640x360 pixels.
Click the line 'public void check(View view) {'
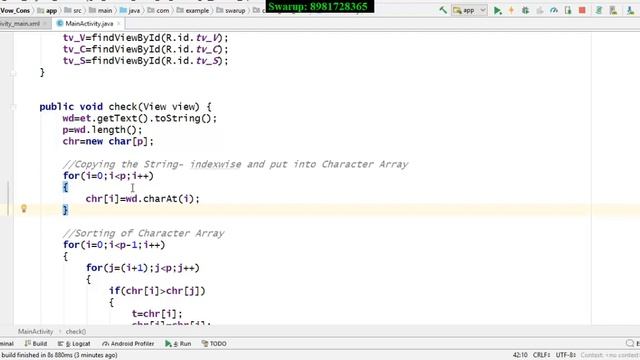click(126, 107)
